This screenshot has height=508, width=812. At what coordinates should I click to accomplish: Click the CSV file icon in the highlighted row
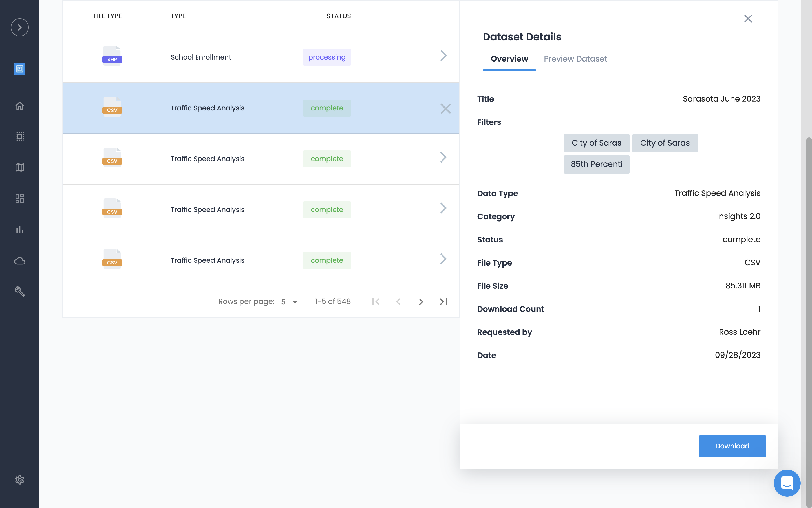click(112, 106)
